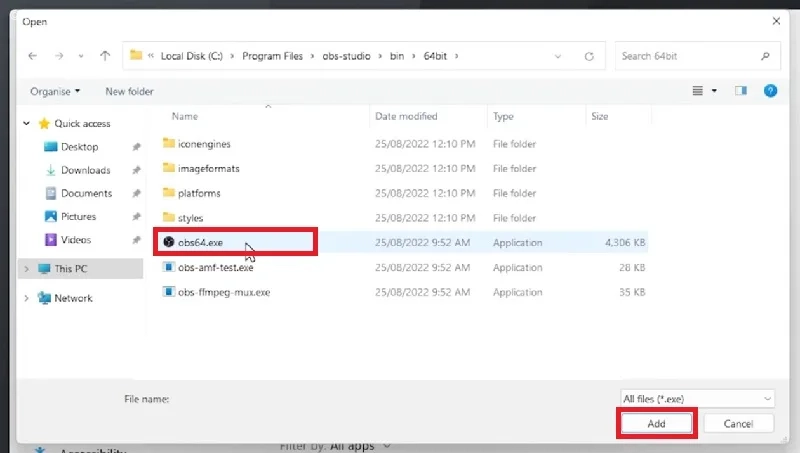Viewport: 800px width, 453px height.
Task: Sort files by Date modified column
Action: pos(406,117)
